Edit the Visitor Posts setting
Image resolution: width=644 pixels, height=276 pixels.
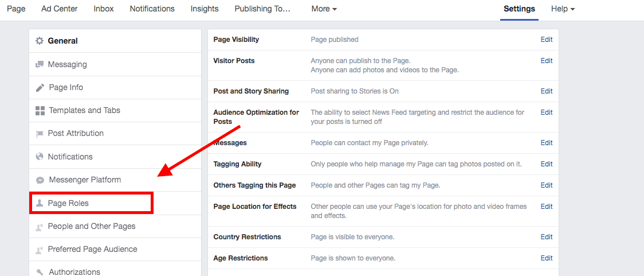(x=547, y=60)
